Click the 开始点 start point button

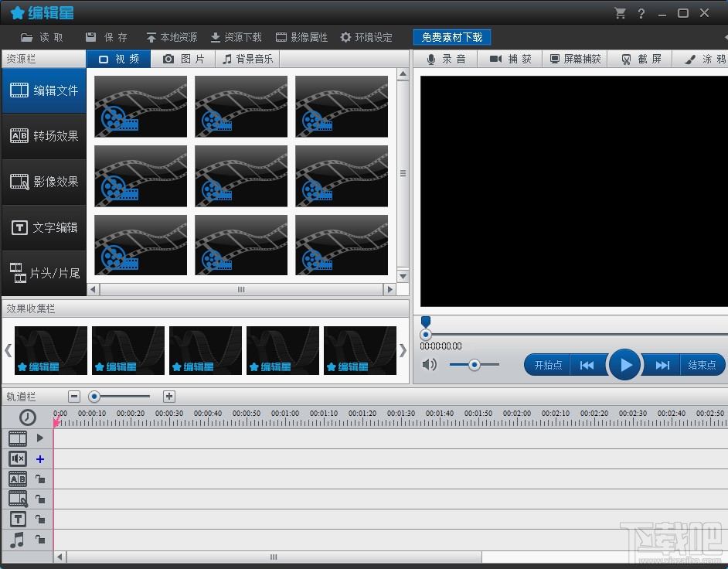[x=547, y=365]
